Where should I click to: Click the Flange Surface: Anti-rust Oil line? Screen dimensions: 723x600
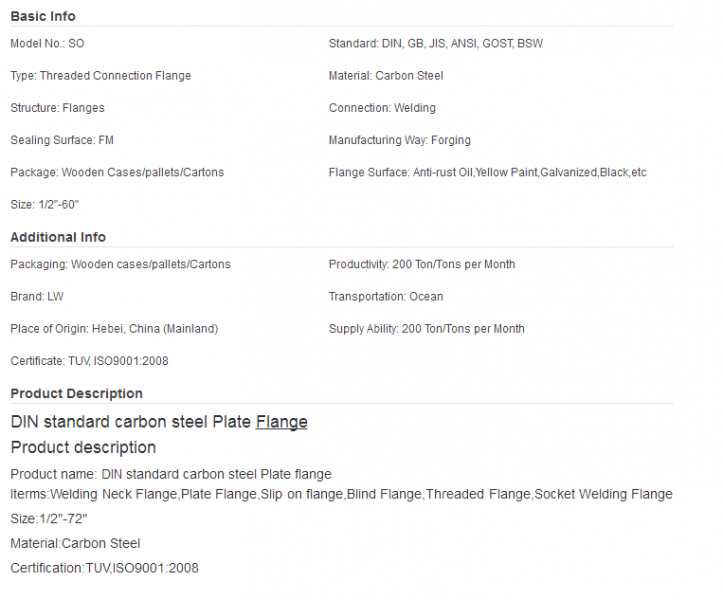coord(487,172)
